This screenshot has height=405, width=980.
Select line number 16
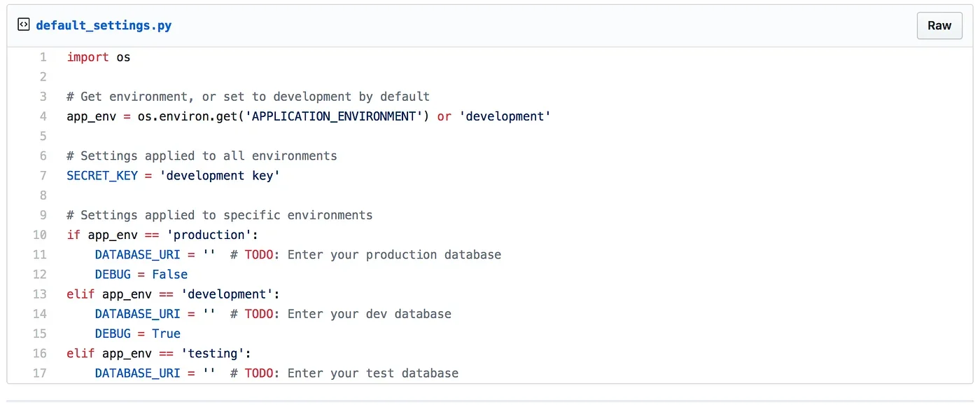click(40, 353)
